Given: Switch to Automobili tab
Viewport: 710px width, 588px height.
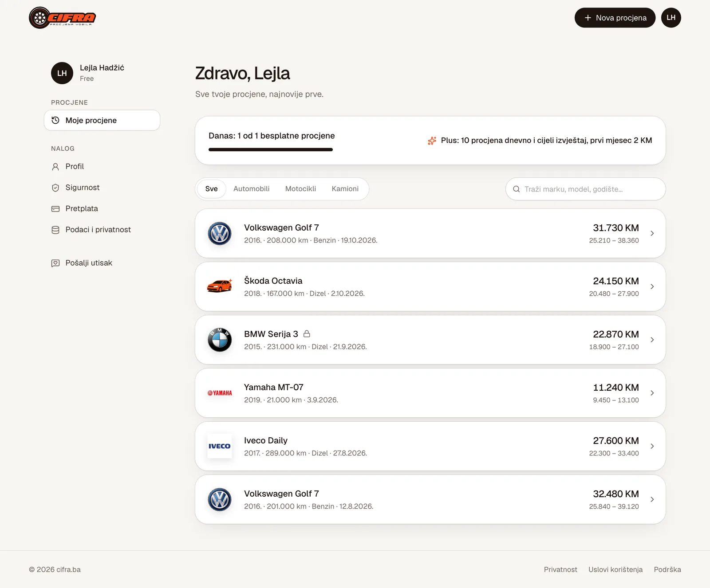Looking at the screenshot, I should click(252, 189).
